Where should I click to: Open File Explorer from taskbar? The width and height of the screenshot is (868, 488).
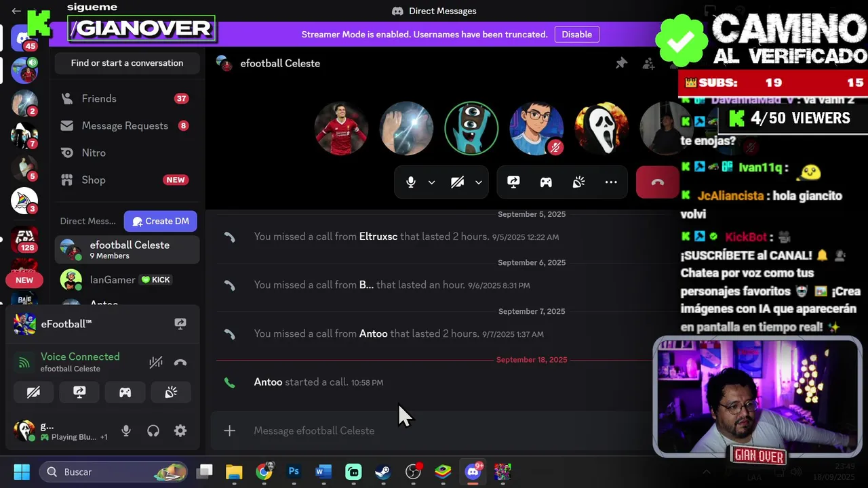click(234, 472)
